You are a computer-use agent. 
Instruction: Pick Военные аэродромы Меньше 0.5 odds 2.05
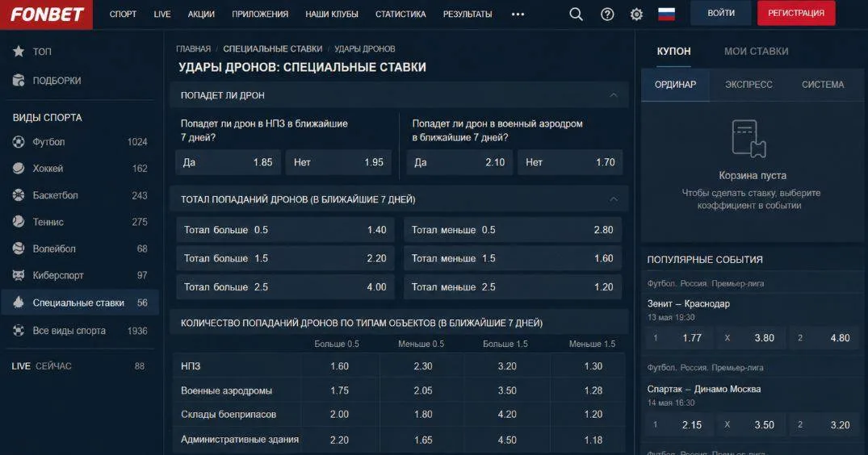pos(423,390)
